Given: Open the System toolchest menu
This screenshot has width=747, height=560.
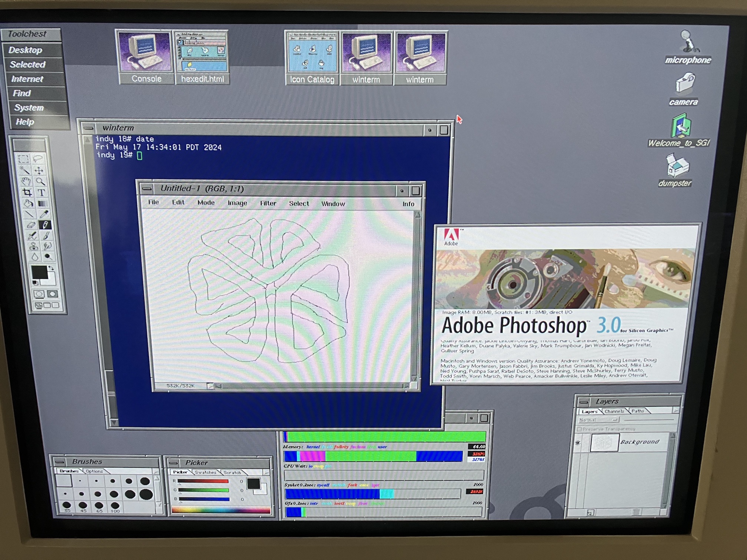Looking at the screenshot, I should point(37,108).
